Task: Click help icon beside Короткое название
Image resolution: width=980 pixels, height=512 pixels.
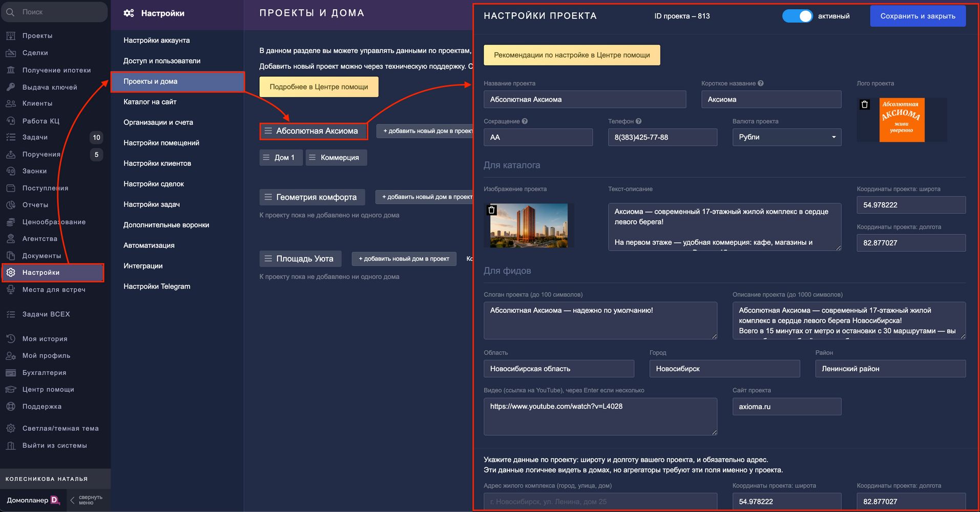Action: point(761,83)
